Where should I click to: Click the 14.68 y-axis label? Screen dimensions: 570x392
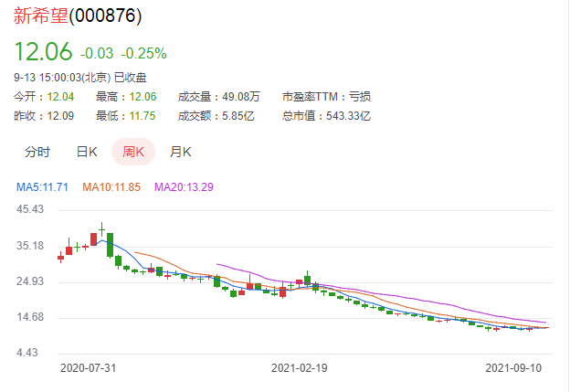click(30, 317)
